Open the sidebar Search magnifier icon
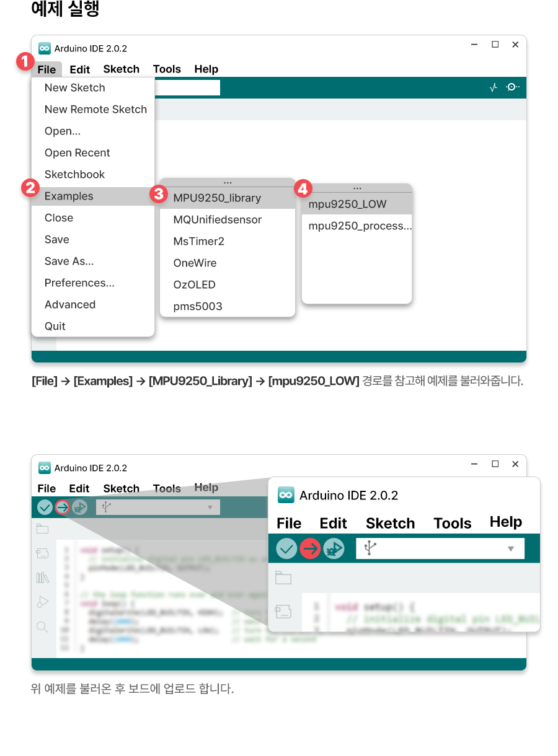The height and width of the screenshot is (756, 558). (42, 627)
